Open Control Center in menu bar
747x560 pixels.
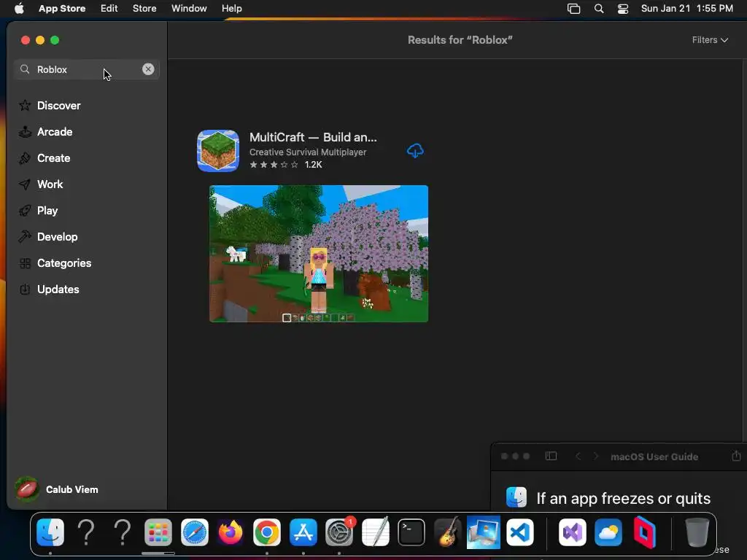pos(623,9)
